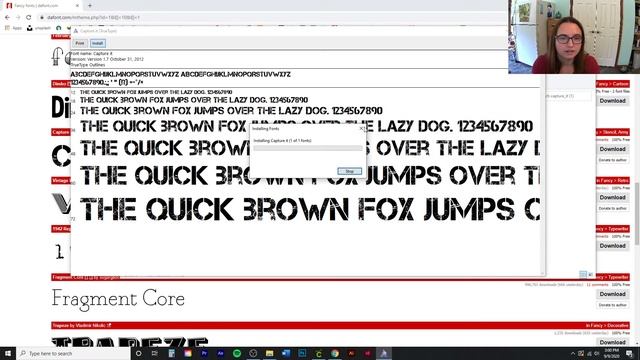This screenshot has width=640, height=360.
Task: Open Microsoft Word from the taskbar
Action: (286, 353)
